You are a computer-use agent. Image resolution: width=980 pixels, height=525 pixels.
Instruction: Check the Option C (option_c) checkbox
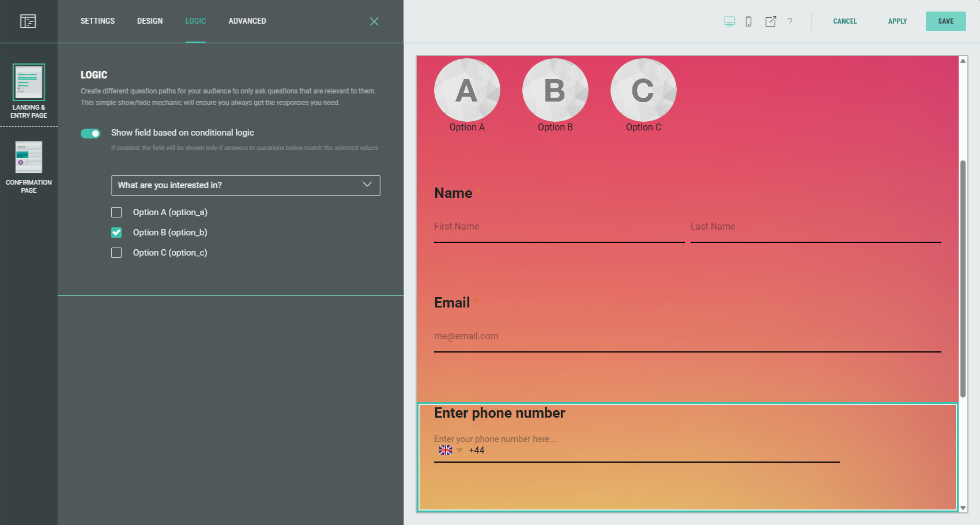point(116,253)
